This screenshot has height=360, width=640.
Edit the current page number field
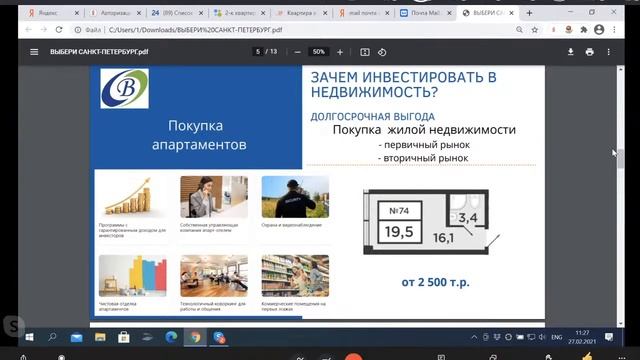point(258,52)
